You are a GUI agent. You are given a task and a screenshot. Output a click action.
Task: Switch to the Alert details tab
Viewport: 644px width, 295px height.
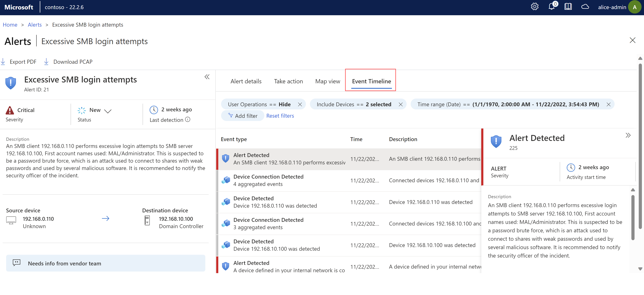point(246,81)
